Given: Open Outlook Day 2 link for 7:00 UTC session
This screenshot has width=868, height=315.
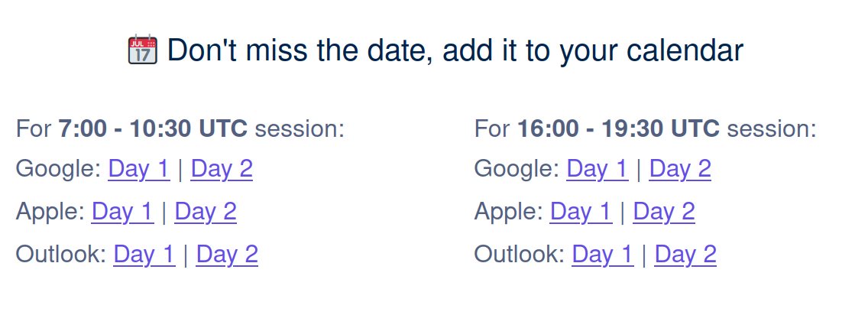Looking at the screenshot, I should (x=227, y=254).
